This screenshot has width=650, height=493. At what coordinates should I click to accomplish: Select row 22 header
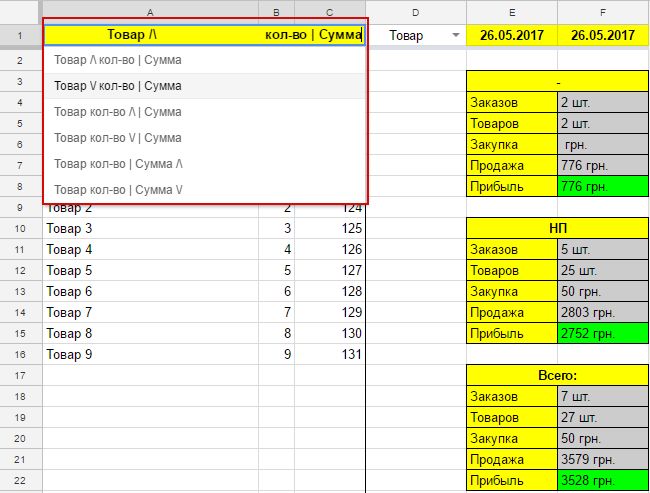click(x=20, y=481)
